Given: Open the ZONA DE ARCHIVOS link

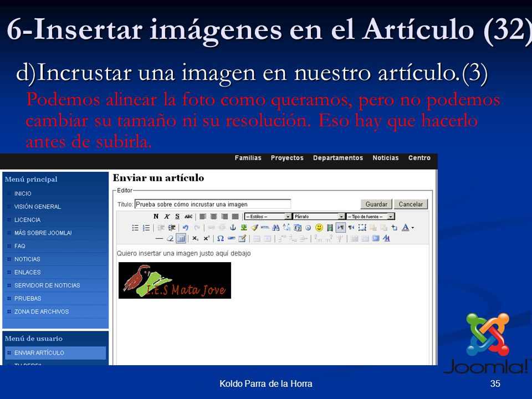Looking at the screenshot, I should point(42,311).
